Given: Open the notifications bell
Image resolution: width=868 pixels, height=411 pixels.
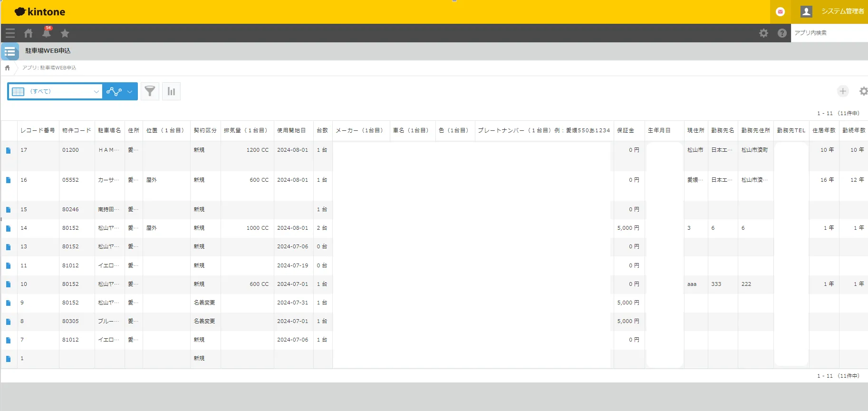Looking at the screenshot, I should (47, 33).
